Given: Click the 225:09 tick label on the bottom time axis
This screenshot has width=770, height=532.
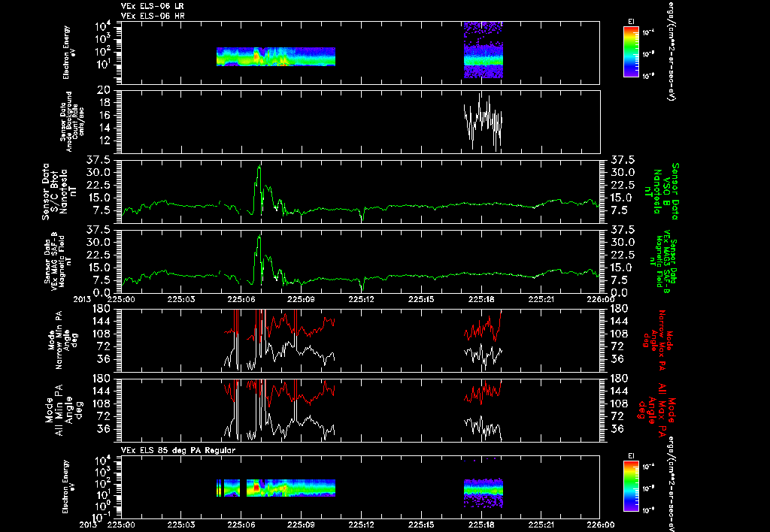Looking at the screenshot, I should [x=301, y=524].
